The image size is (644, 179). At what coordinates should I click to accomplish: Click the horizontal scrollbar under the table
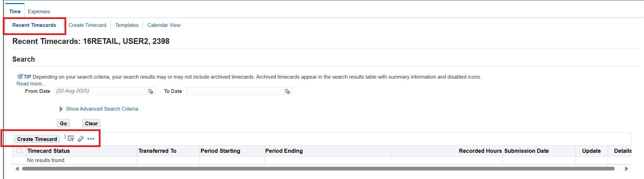tap(318, 169)
